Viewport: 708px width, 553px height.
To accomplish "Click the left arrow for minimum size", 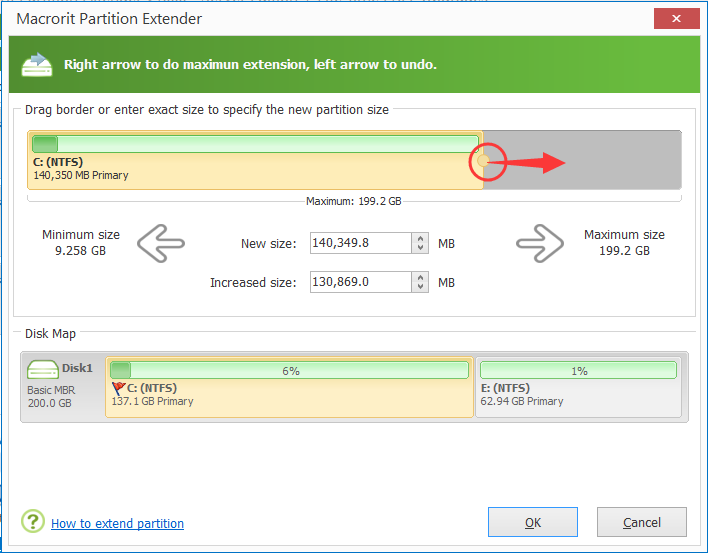I will tap(161, 243).
